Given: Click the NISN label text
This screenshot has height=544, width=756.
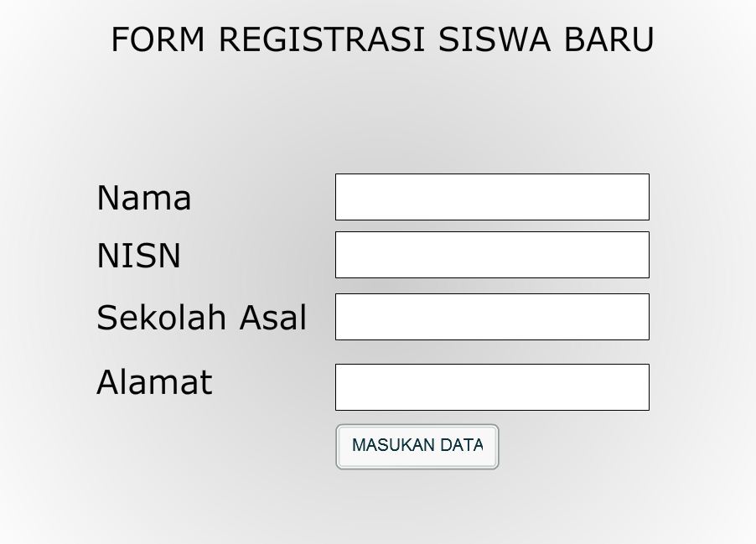Looking at the screenshot, I should click(x=139, y=256).
